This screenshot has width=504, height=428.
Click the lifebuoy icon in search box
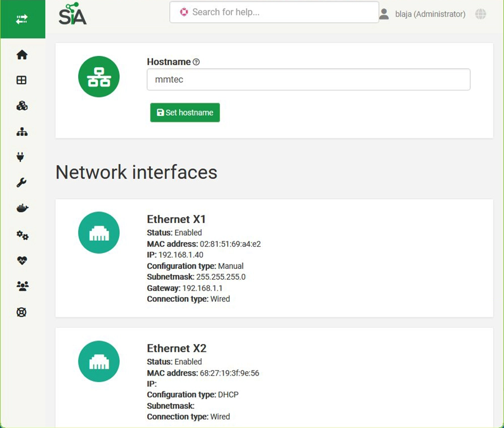pyautogui.click(x=184, y=12)
